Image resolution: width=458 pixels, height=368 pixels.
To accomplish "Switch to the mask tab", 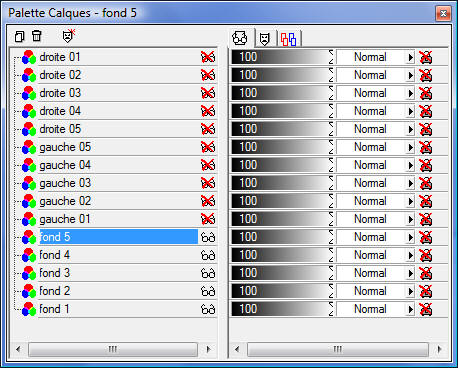I will pyautogui.click(x=265, y=39).
